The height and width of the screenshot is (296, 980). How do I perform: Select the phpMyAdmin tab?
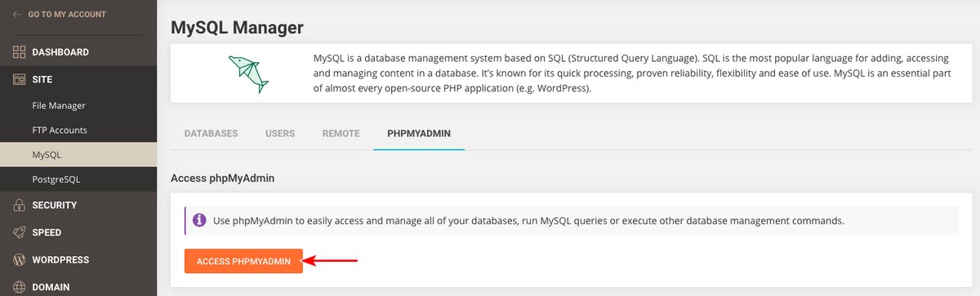[x=419, y=133]
